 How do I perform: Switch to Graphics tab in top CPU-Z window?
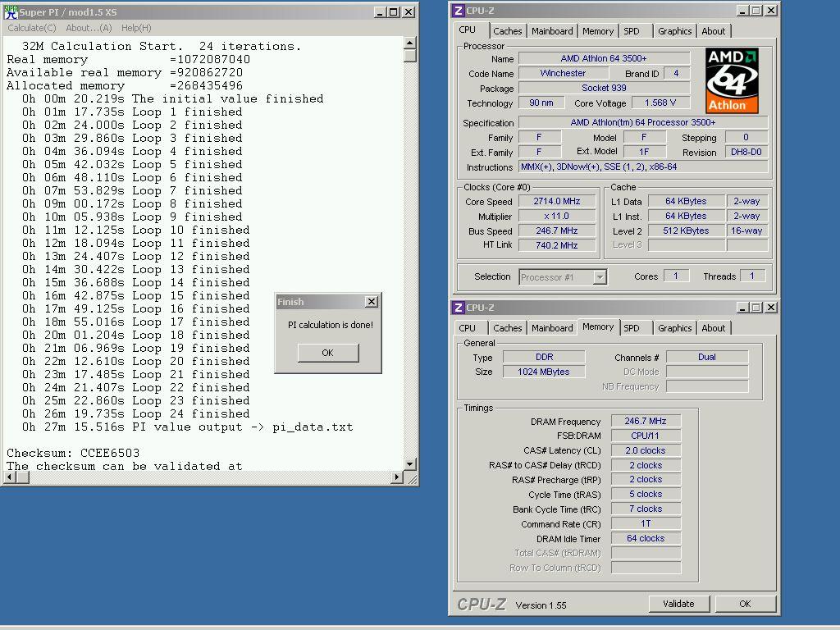pyautogui.click(x=675, y=31)
